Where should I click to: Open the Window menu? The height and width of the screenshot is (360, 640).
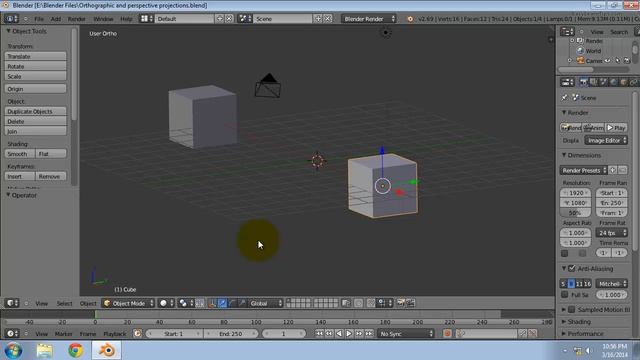pyautogui.click(x=103, y=19)
